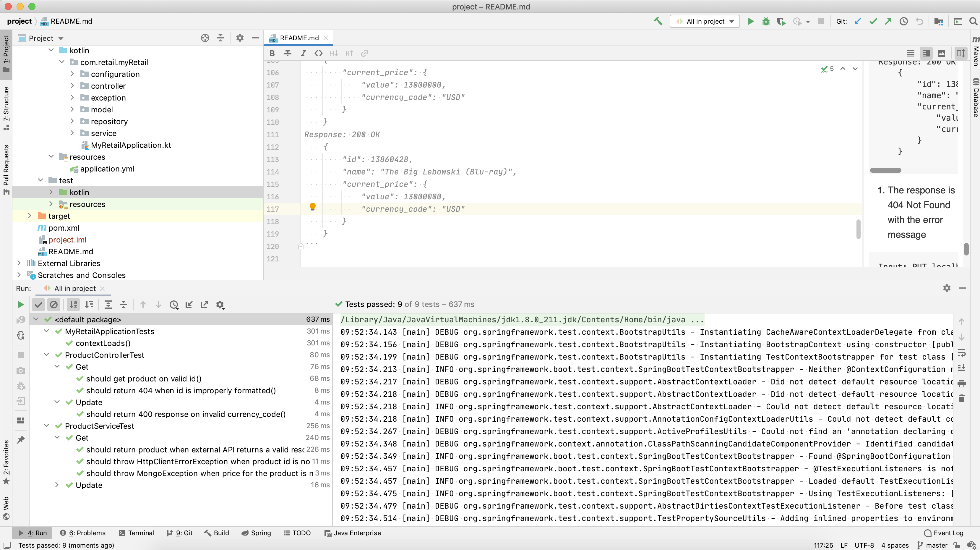Open the 9: Git tool window
Image resolution: width=980 pixels, height=550 pixels.
click(x=180, y=533)
